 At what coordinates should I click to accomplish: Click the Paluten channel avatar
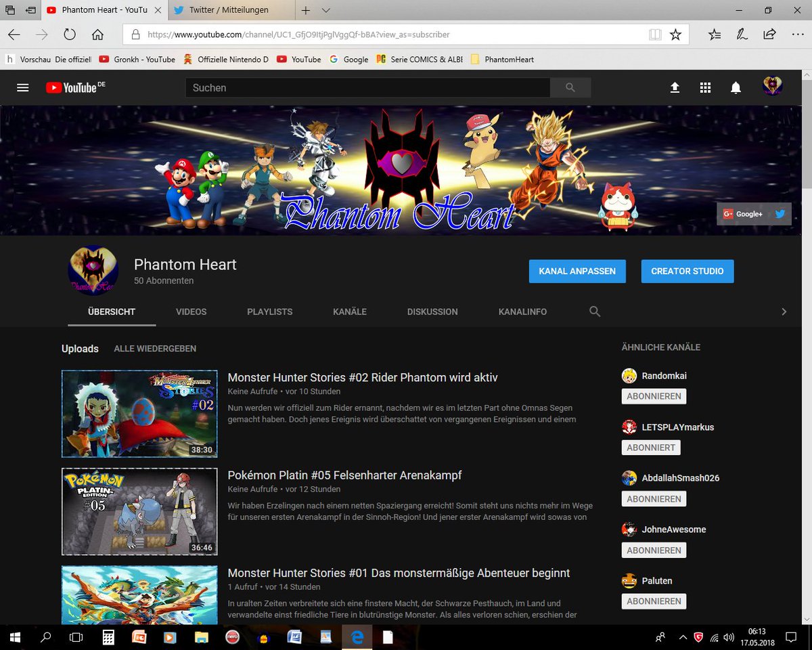[629, 580]
